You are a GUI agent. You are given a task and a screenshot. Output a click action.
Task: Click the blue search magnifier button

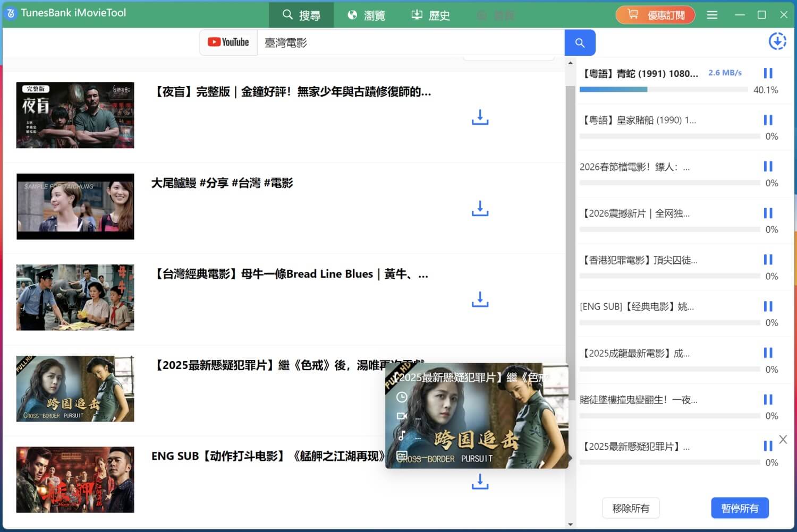pos(580,42)
